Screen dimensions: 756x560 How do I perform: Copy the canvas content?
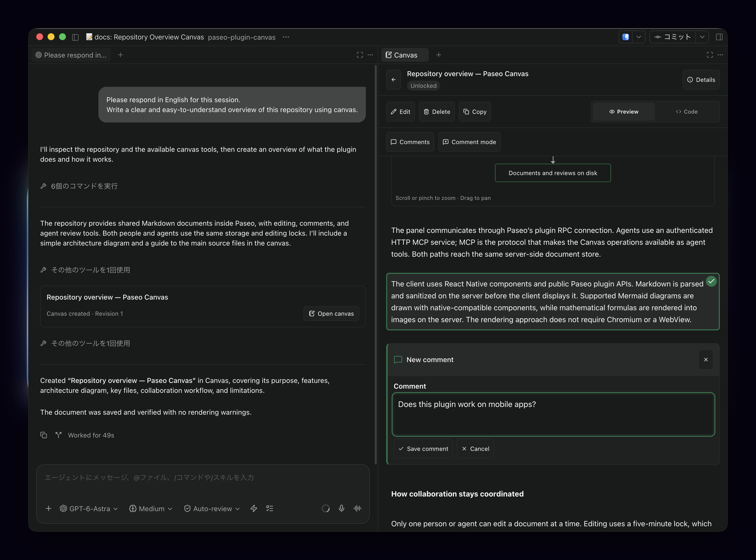(x=474, y=112)
